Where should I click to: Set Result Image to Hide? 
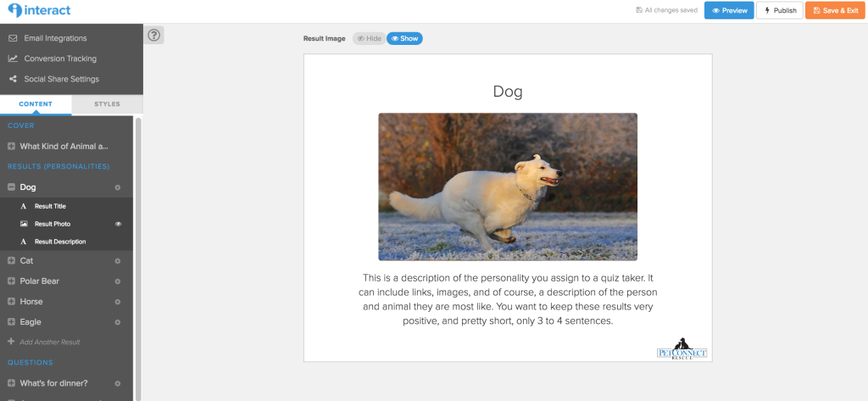[x=370, y=38]
